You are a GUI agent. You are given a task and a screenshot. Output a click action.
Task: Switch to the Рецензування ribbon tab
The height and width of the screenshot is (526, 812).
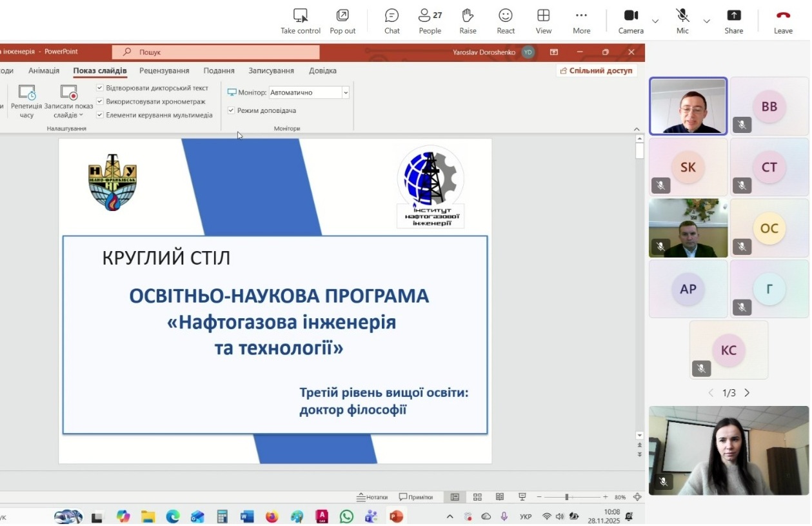tap(163, 70)
